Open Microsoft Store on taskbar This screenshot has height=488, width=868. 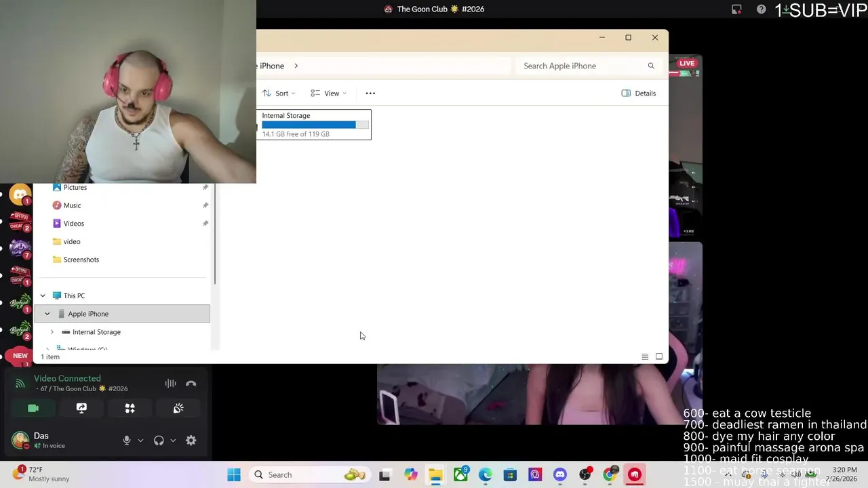[x=510, y=474]
